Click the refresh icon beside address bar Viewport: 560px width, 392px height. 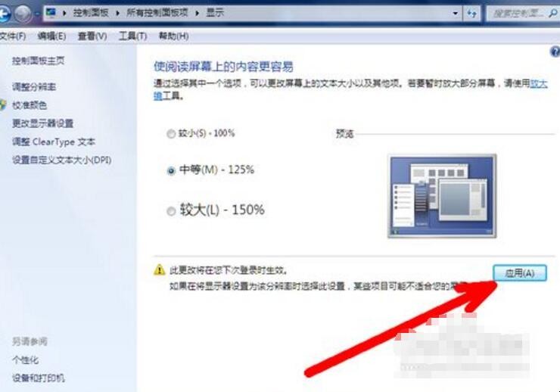coord(471,14)
